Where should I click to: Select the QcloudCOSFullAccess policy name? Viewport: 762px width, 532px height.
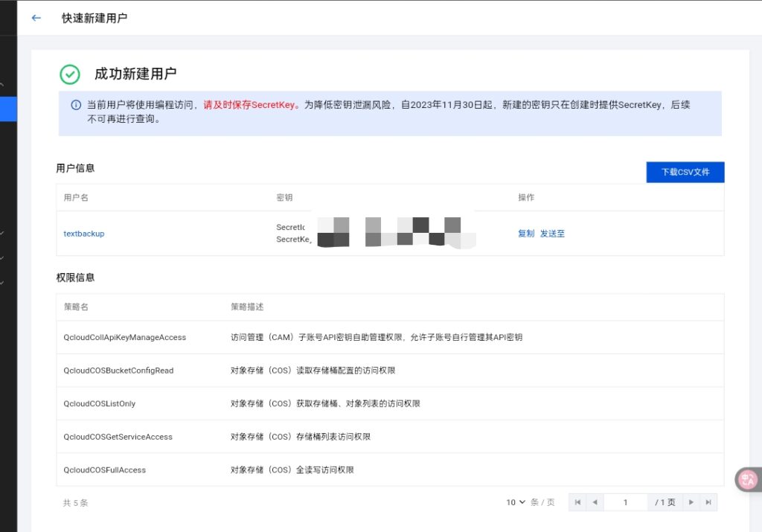[x=104, y=469]
